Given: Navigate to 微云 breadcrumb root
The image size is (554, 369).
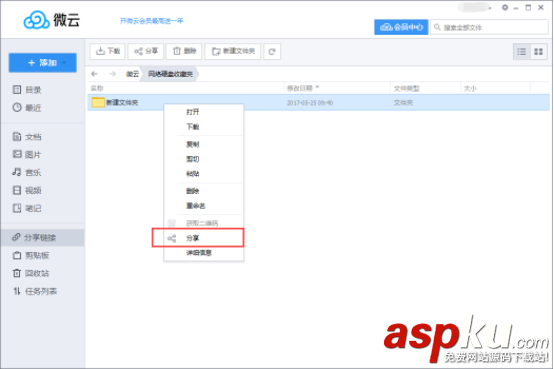Looking at the screenshot, I should (x=132, y=74).
